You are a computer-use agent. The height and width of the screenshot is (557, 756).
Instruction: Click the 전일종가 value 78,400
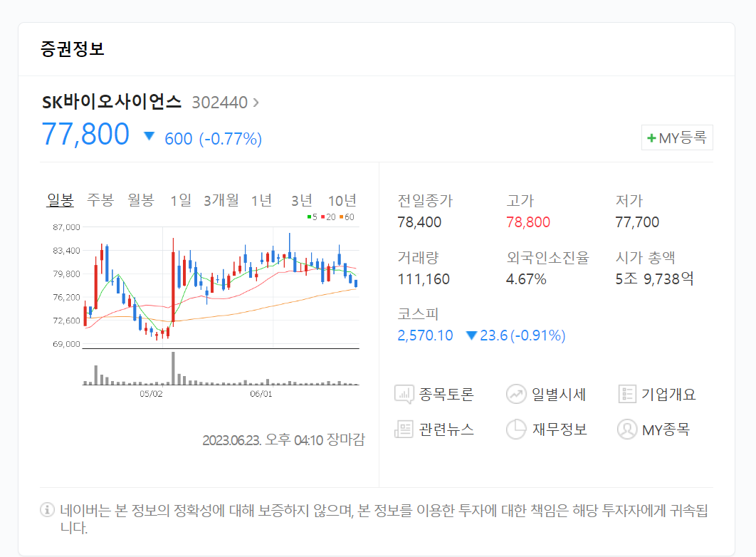pyautogui.click(x=419, y=222)
